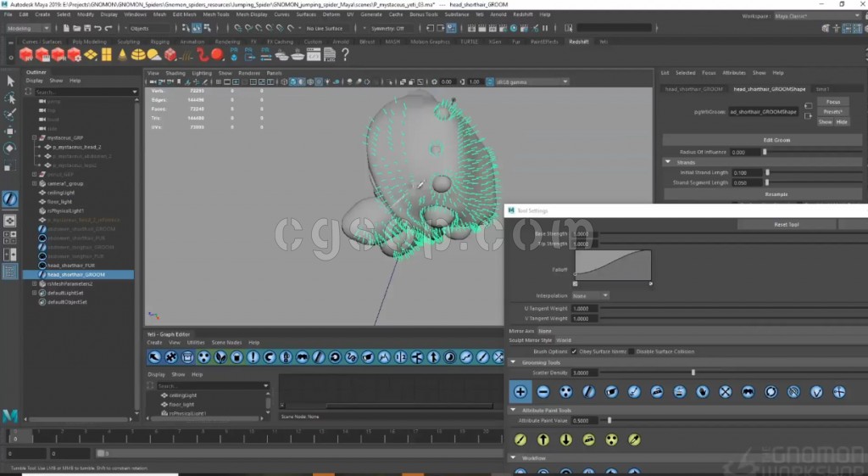Collapse mystaceus_GRP in the Outliner
Image resolution: width=868 pixels, height=476 pixels.
click(34, 137)
